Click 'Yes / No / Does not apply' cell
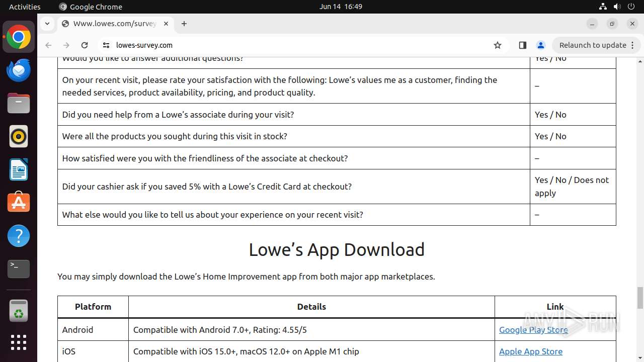This screenshot has width=644, height=362. point(572,187)
